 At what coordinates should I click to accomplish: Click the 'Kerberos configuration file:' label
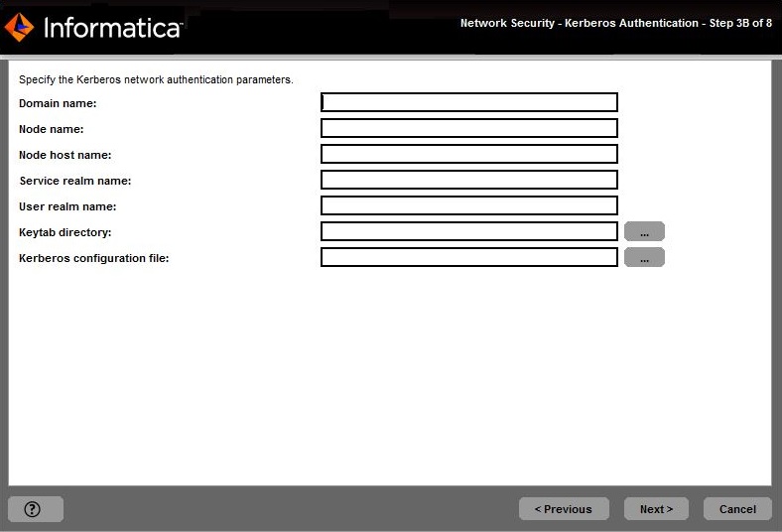tap(94, 258)
